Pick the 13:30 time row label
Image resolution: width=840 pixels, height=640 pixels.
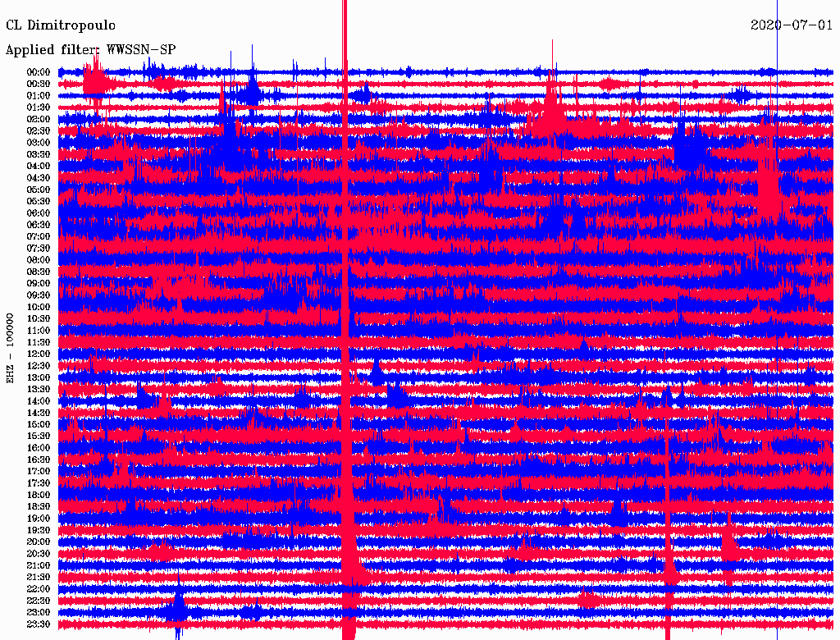point(39,389)
